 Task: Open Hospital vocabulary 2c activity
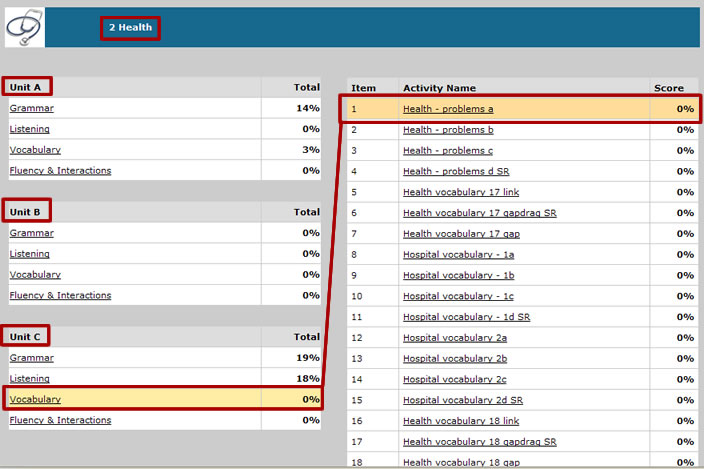[x=454, y=380]
